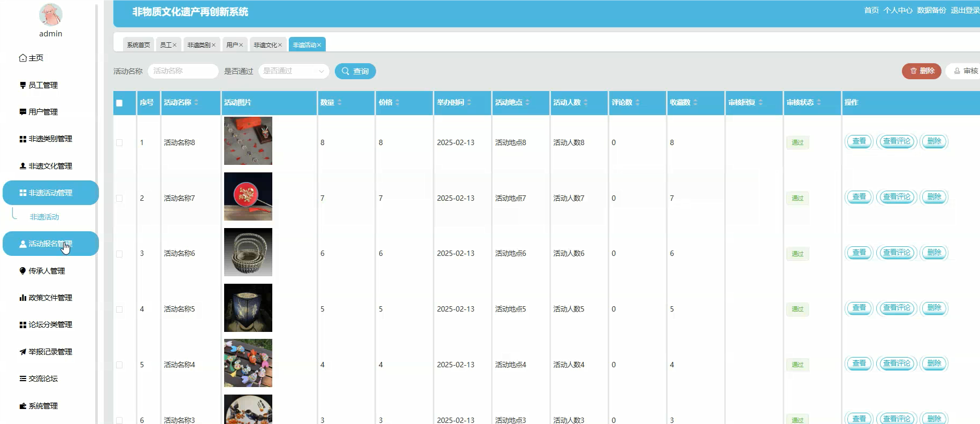Open 员工管理 in the sidebar

39,85
